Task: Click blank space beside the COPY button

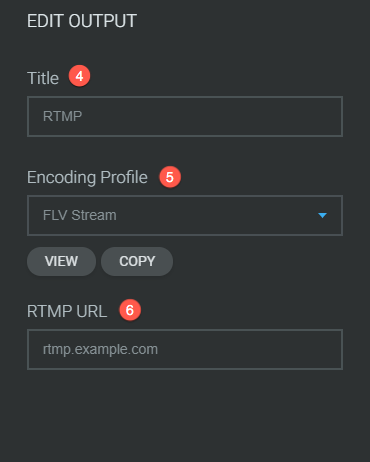Action: tap(257, 261)
